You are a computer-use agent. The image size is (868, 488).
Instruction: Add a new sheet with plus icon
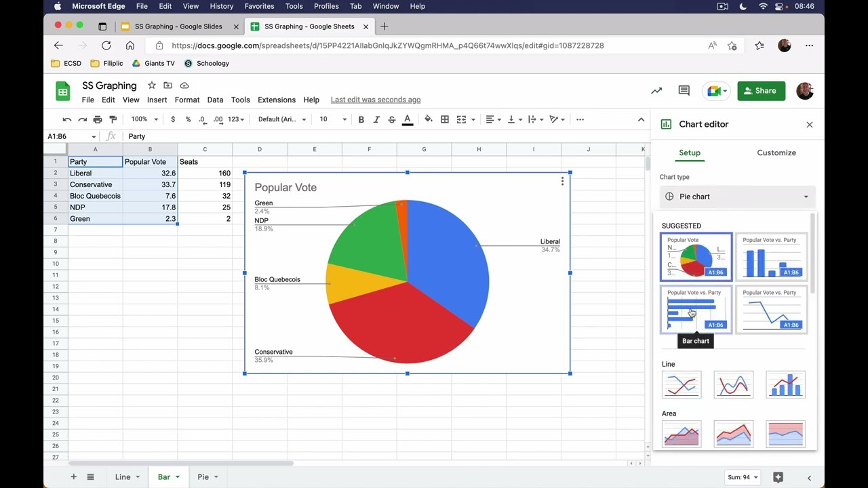click(x=74, y=477)
